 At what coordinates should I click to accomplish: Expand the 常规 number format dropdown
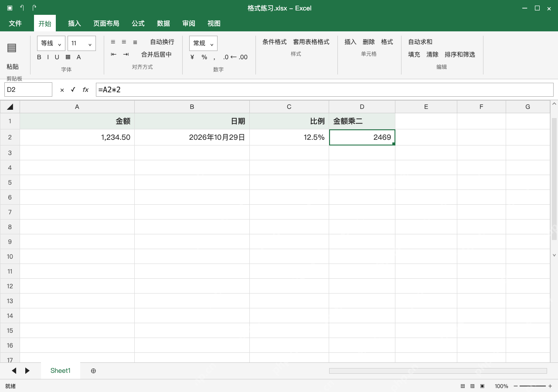[x=204, y=44]
